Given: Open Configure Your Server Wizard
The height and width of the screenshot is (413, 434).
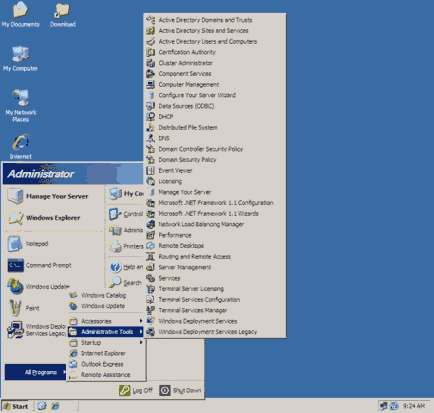Looking at the screenshot, I should pos(215,95).
